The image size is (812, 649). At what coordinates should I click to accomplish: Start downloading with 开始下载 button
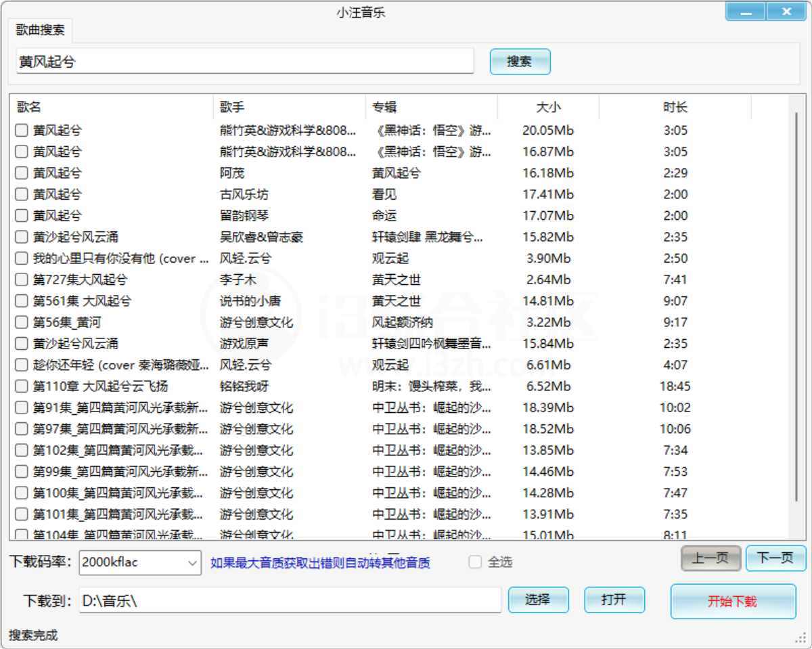click(x=733, y=601)
